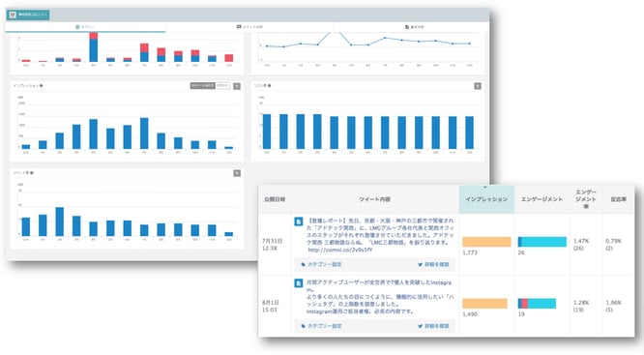Select the dark toggle option in インプレッション panel

click(202, 85)
